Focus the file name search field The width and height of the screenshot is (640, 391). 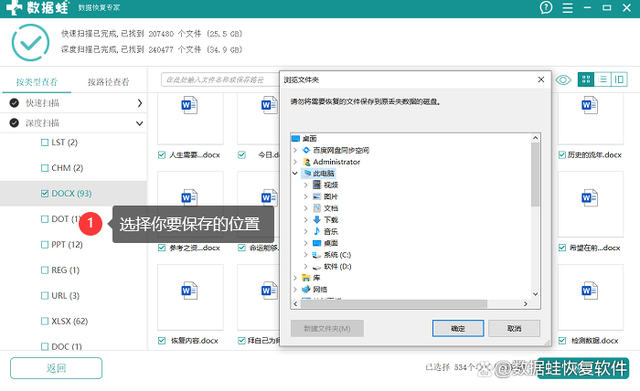tap(220, 80)
